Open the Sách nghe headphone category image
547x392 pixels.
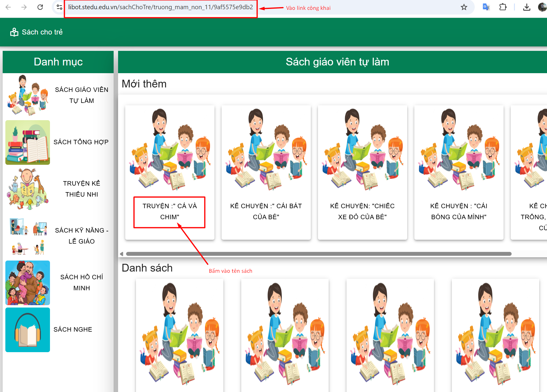pyautogui.click(x=28, y=330)
